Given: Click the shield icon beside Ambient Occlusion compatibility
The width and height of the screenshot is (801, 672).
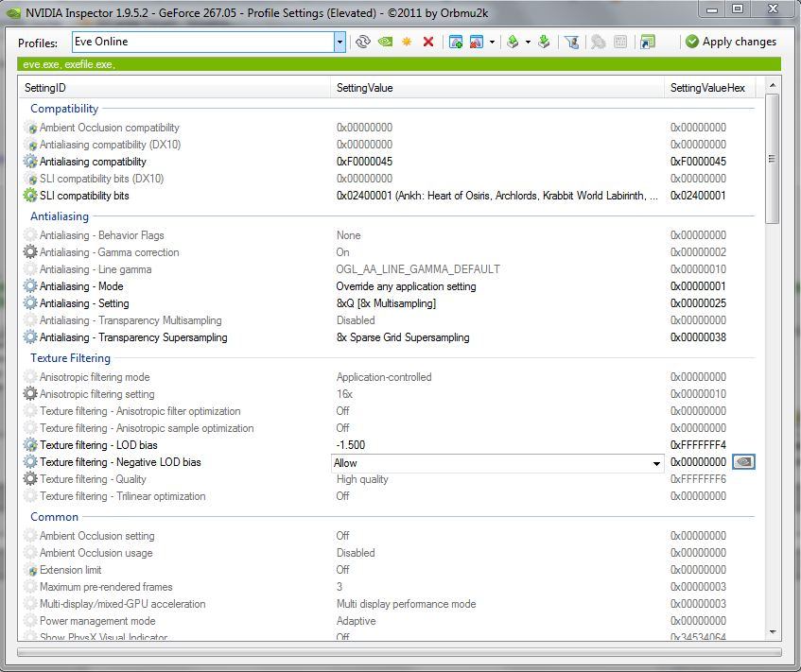Looking at the screenshot, I should [31, 129].
